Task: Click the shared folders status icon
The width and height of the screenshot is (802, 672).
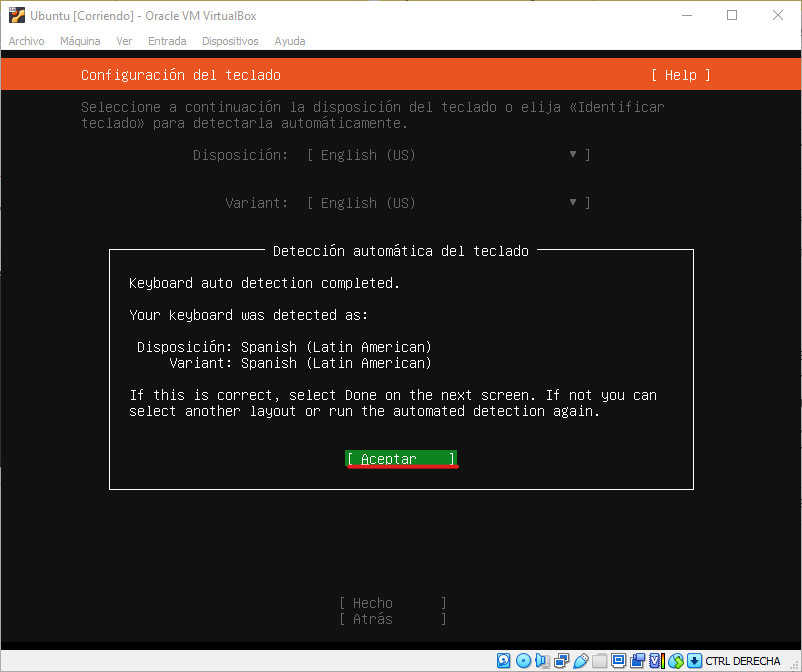Action: [x=599, y=661]
